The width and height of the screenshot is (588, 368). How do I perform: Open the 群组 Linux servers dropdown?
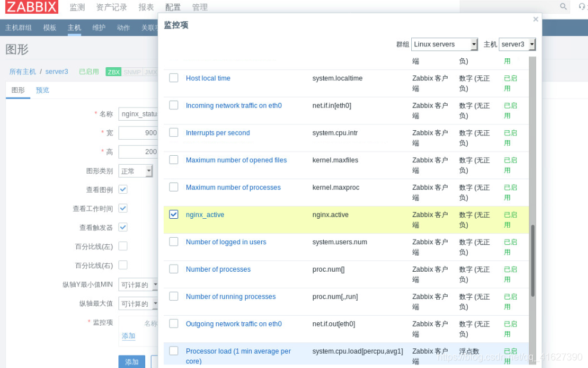[x=445, y=44]
